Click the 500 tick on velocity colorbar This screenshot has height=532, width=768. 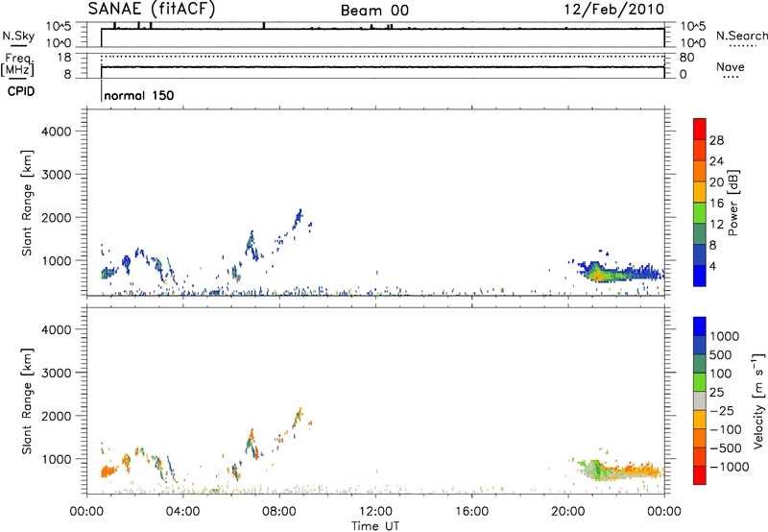720,354
